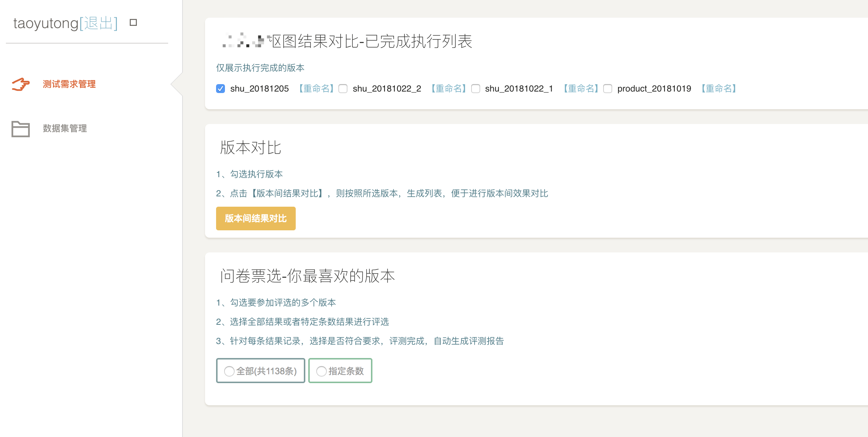Select the 全部(共1138条) radio option

tap(261, 371)
